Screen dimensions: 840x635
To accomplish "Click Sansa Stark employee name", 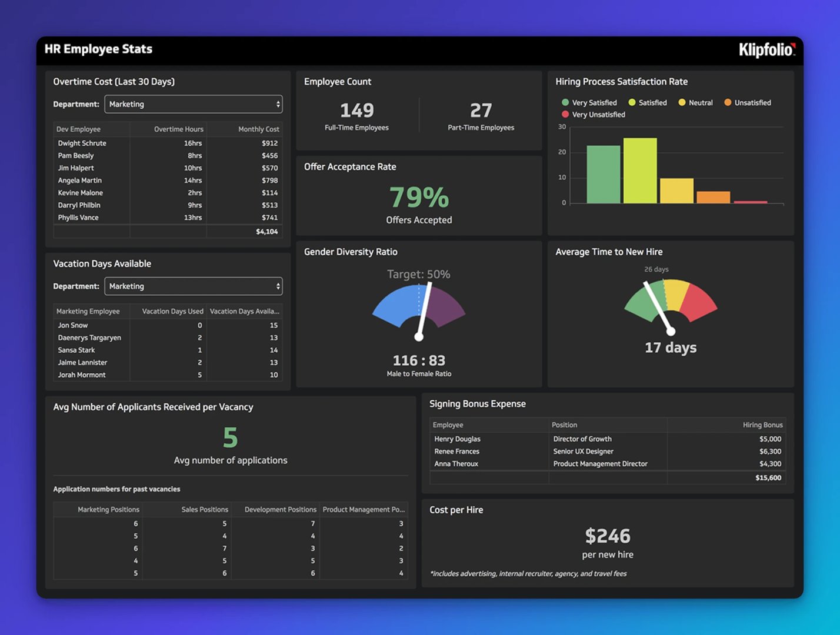I will click(76, 350).
